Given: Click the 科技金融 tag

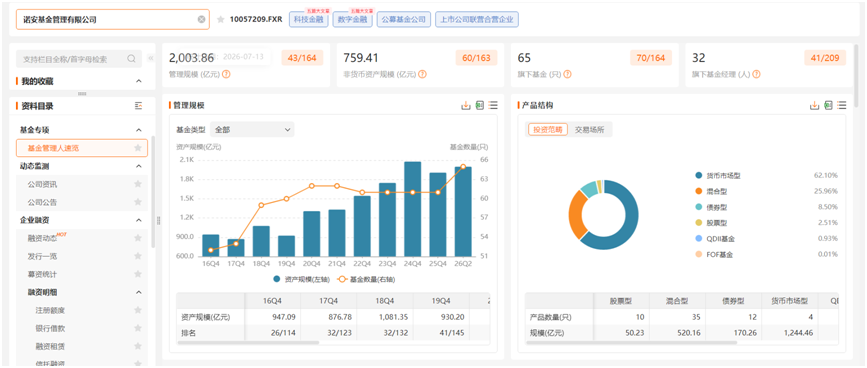Looking at the screenshot, I should 309,20.
